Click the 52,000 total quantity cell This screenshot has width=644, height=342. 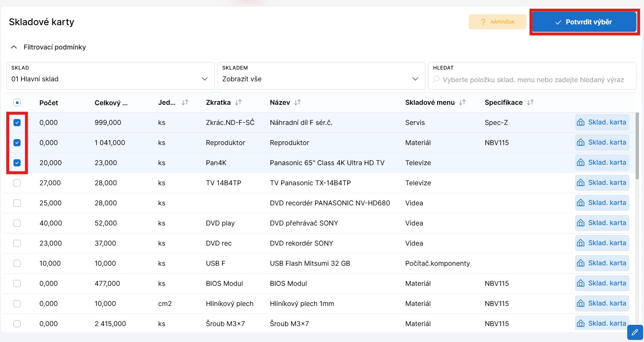(106, 223)
